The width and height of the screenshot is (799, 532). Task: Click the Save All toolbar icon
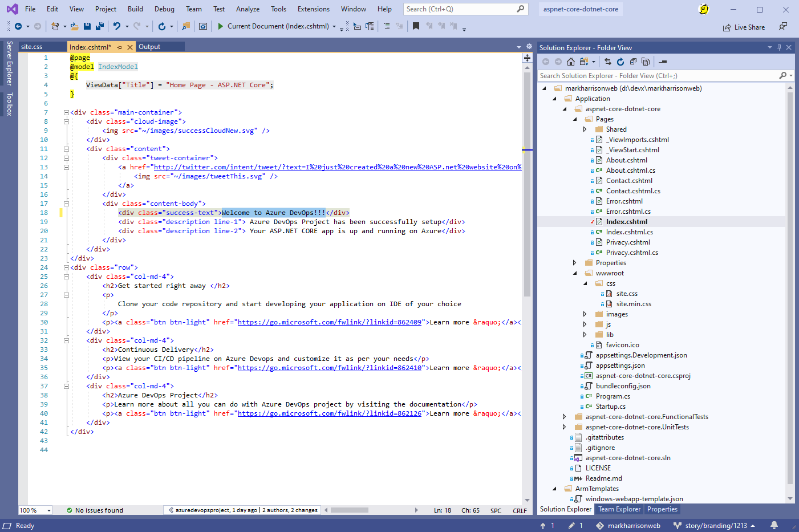click(x=99, y=26)
